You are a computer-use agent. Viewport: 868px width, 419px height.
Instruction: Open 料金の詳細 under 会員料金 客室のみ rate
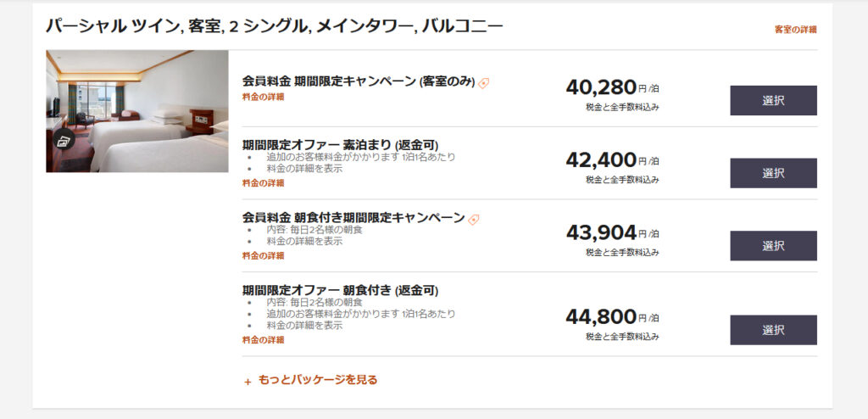pos(263,97)
